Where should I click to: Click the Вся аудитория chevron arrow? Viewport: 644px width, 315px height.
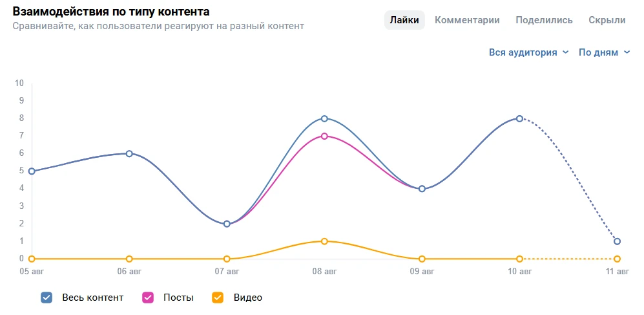[566, 52]
